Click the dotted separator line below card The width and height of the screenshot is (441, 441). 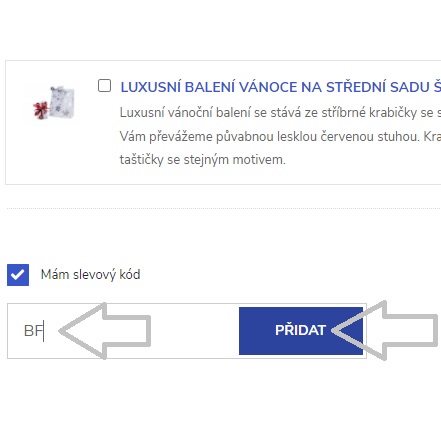point(223,208)
